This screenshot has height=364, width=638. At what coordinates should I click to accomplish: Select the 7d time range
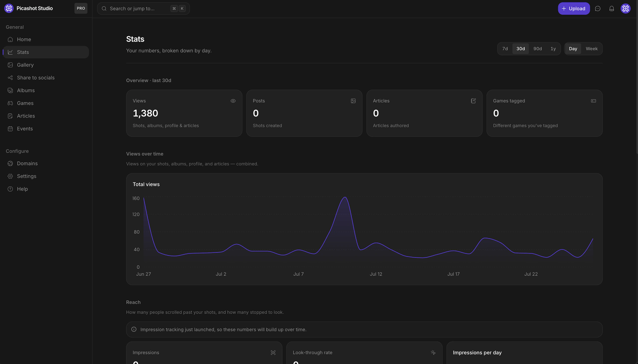(505, 49)
